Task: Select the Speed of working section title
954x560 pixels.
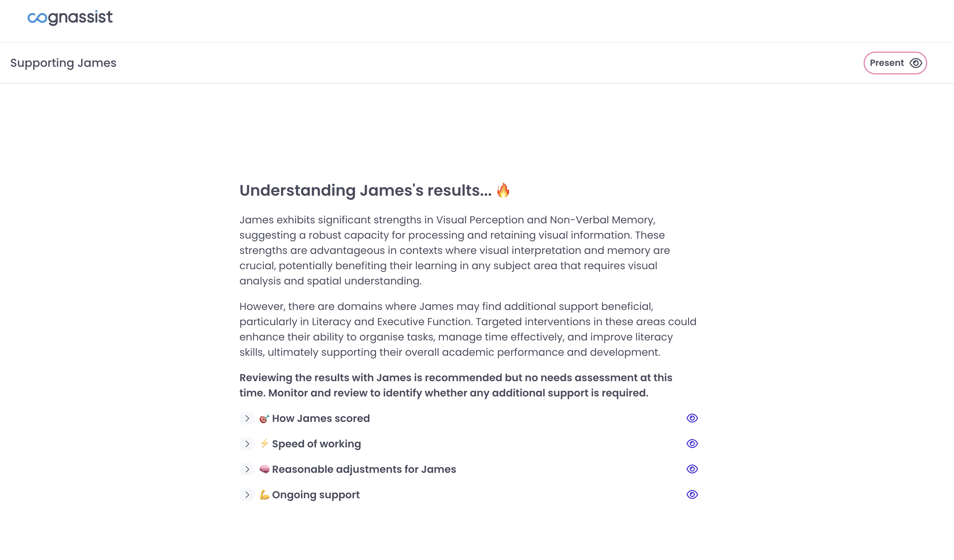Action: (x=316, y=444)
